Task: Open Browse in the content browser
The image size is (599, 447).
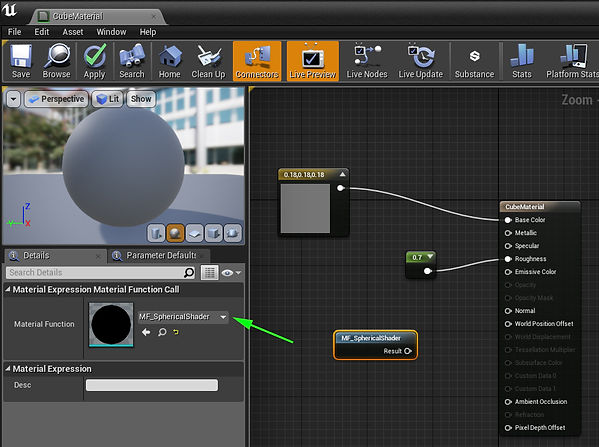Action: click(57, 61)
